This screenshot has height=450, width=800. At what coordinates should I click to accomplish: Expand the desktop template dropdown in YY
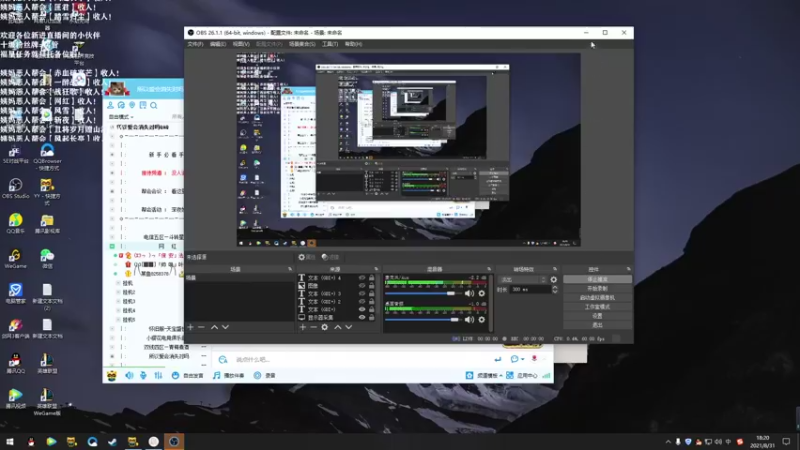click(x=489, y=376)
